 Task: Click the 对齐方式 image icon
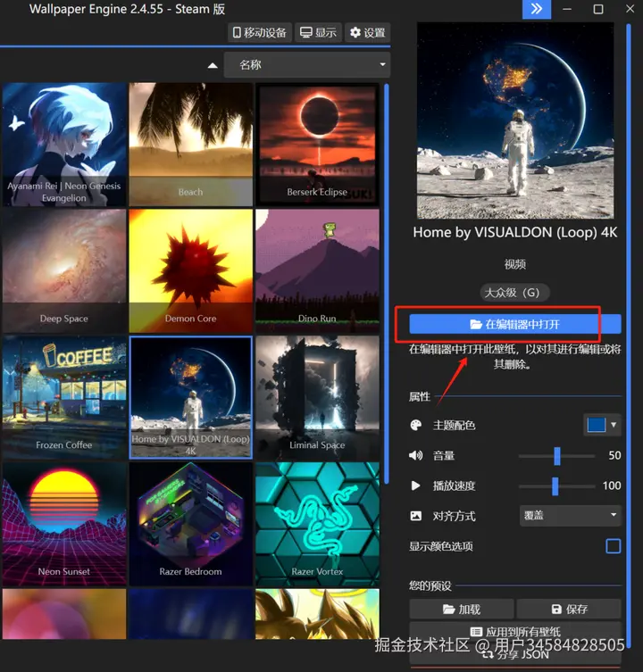[x=415, y=516]
